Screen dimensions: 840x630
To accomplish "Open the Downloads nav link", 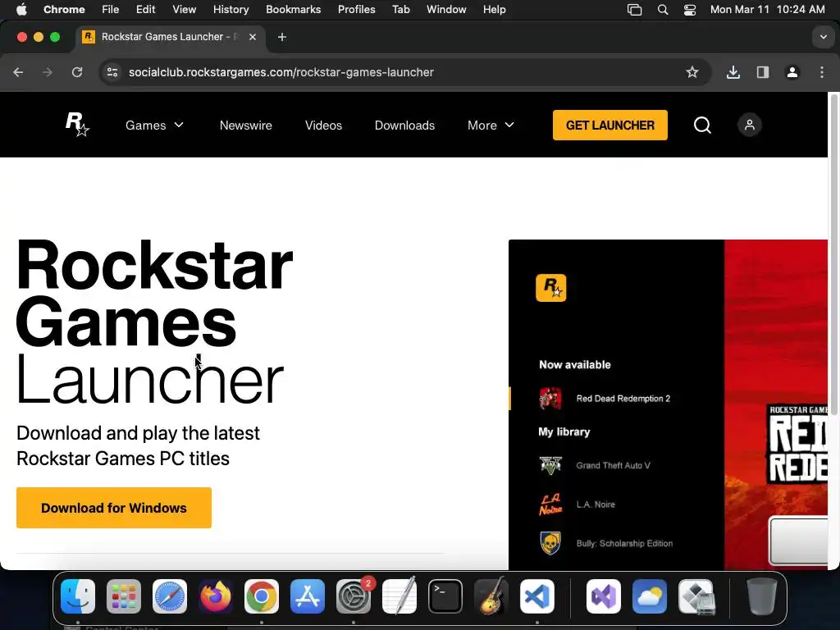I will pos(404,126).
